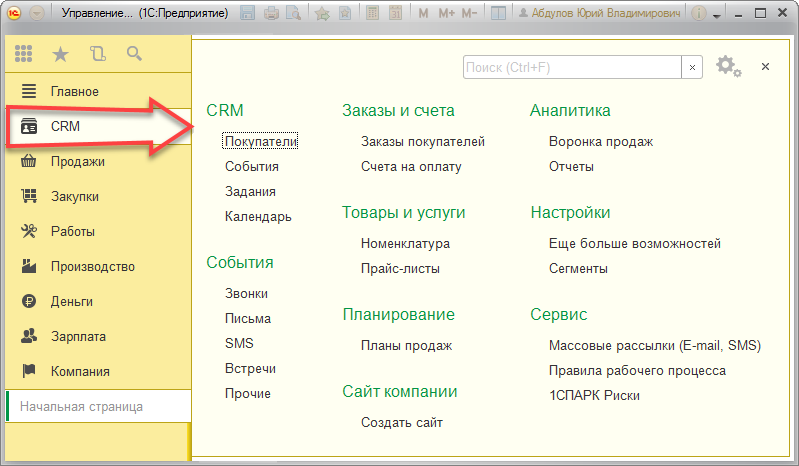Open the info (i) icon in title bar
Viewport: 799px width, 466px height.
699,13
